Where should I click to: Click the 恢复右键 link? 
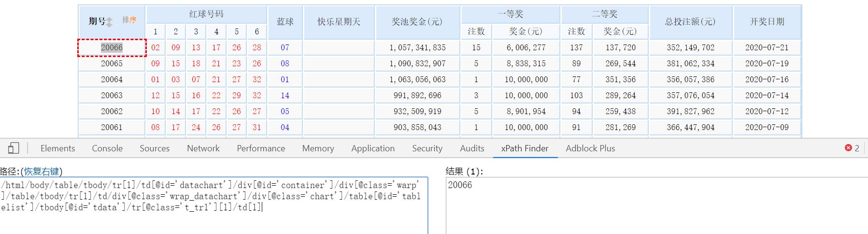point(42,171)
